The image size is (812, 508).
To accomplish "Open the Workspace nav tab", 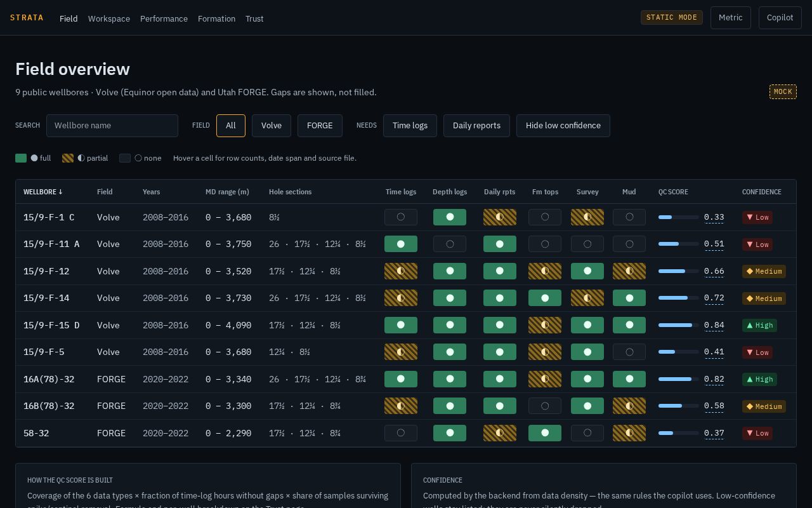I will 109,18.
